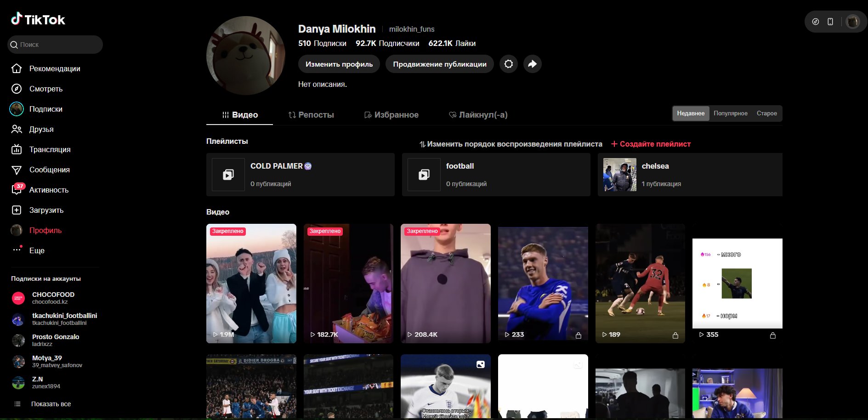Open the Еще (More) menu
The height and width of the screenshot is (420, 868).
17,250
